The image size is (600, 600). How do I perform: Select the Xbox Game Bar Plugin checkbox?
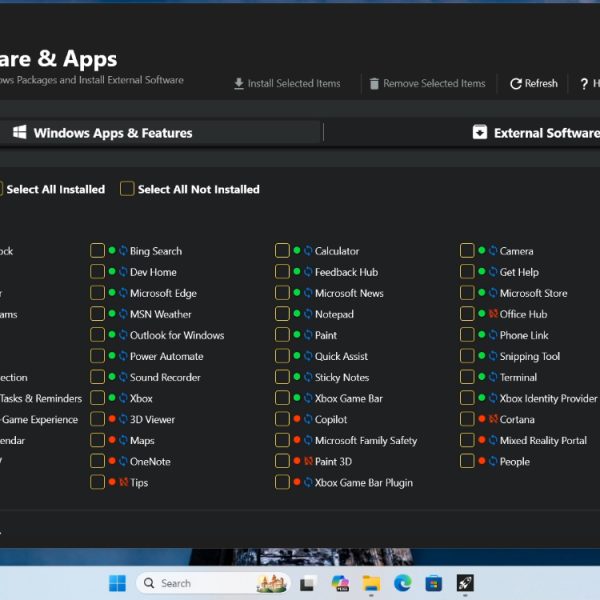coord(282,482)
